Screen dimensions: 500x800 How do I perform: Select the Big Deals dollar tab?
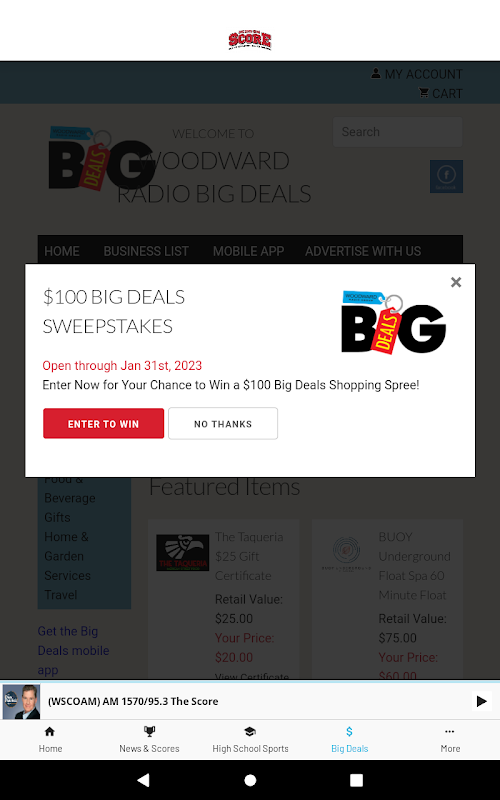(349, 739)
